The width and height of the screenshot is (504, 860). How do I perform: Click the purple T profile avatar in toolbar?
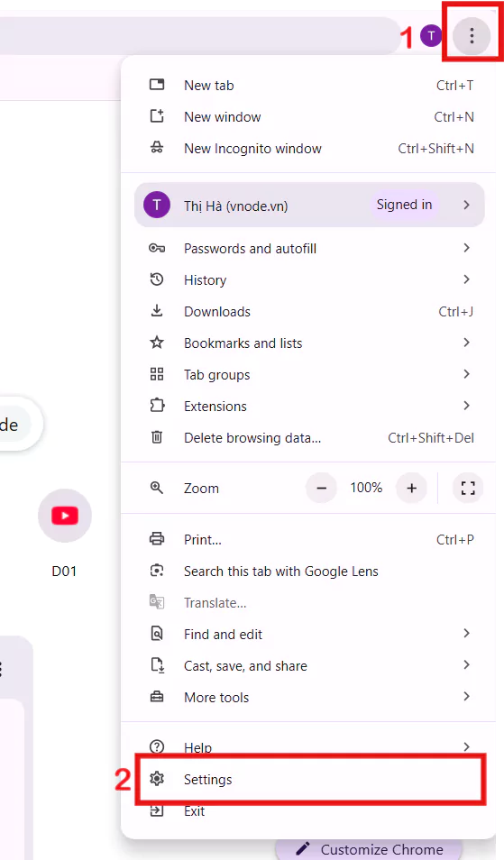(x=431, y=36)
